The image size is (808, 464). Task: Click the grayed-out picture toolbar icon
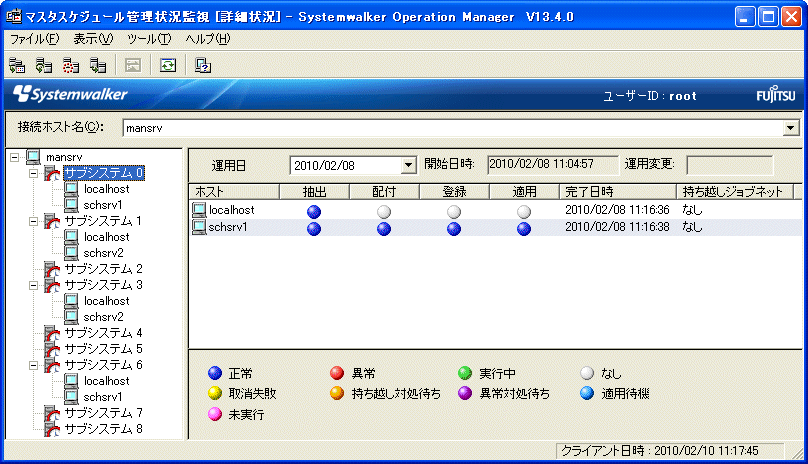coord(133,65)
